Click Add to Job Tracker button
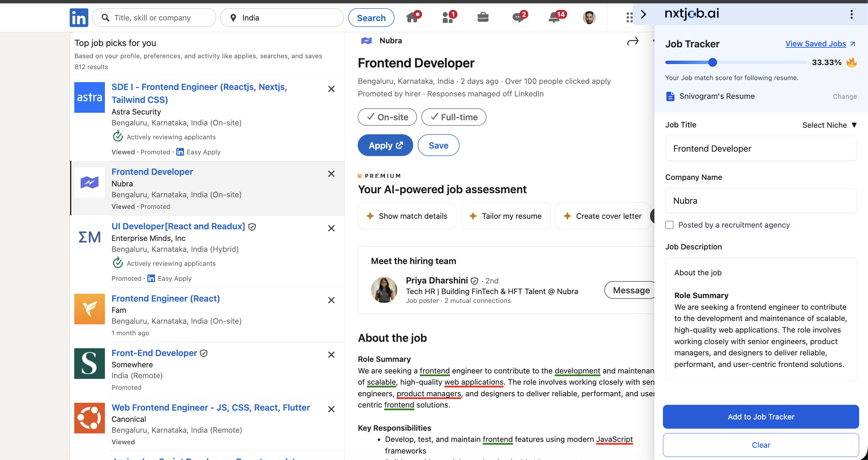 pos(761,416)
